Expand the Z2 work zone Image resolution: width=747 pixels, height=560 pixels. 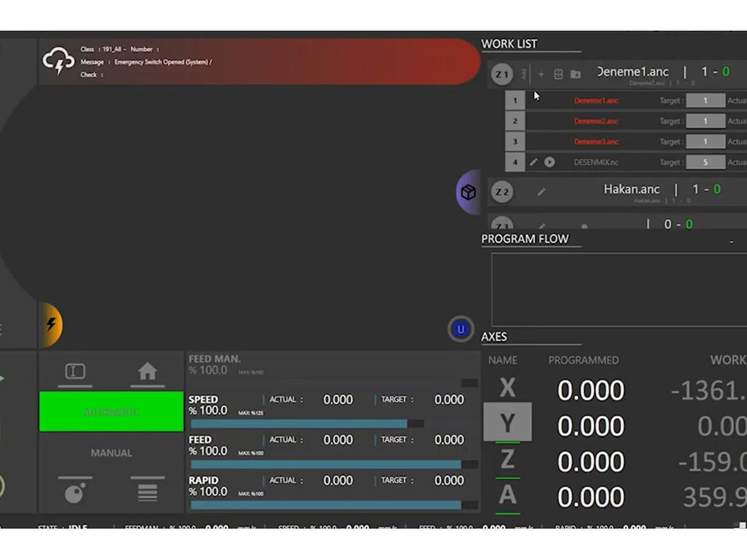pos(502,192)
